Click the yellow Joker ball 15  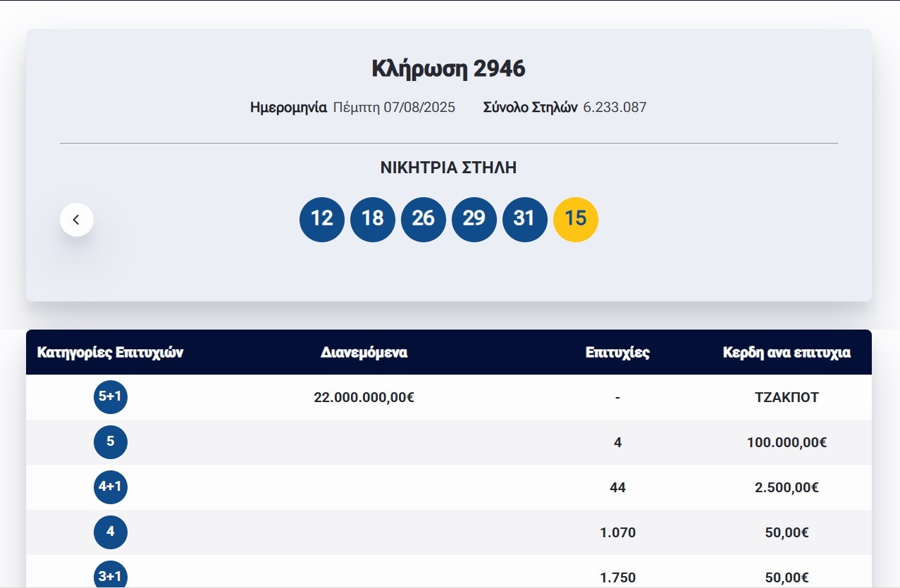point(576,220)
